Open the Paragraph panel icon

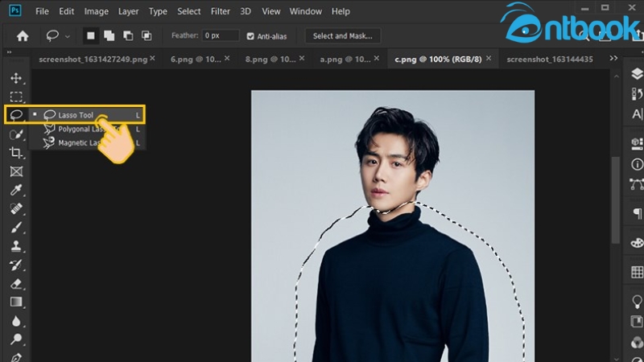pyautogui.click(x=637, y=213)
